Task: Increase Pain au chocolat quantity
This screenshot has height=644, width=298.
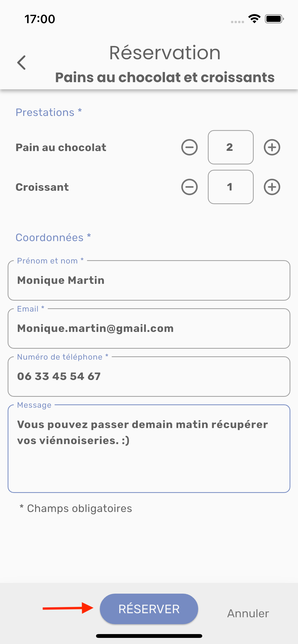Action: tap(272, 147)
